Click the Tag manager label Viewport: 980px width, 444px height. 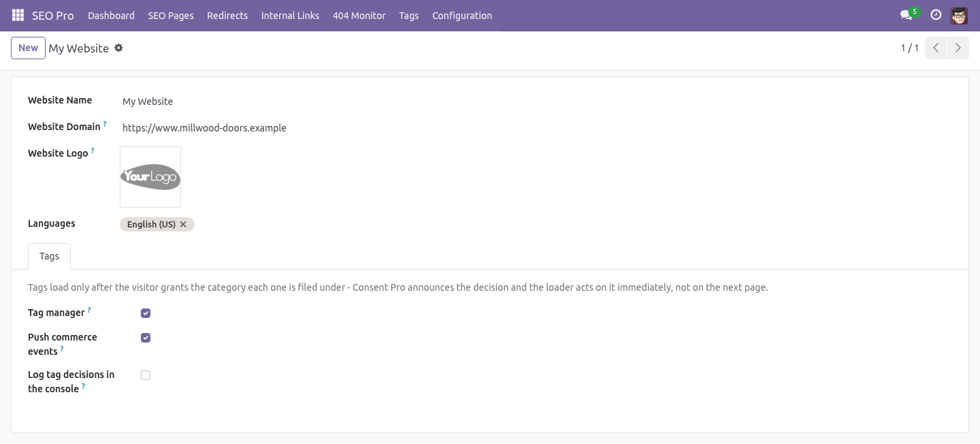click(56, 313)
